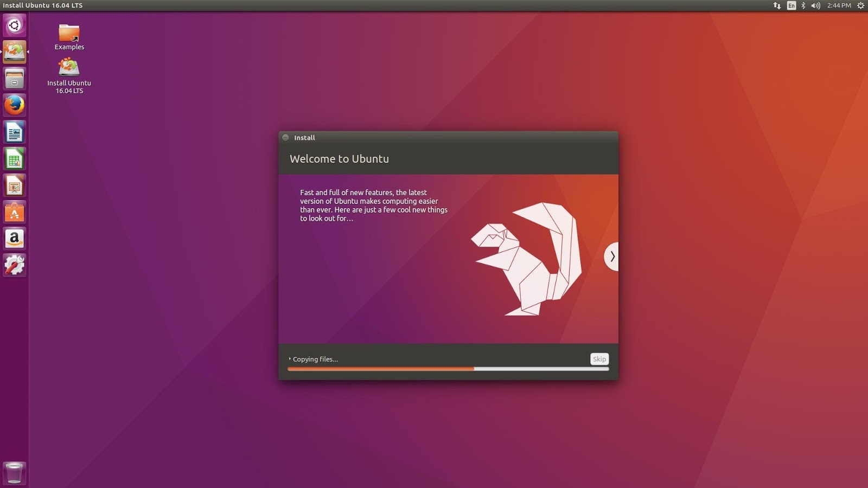Viewport: 868px width, 488px height.
Task: Open the sound volume indicator
Action: pos(815,5)
